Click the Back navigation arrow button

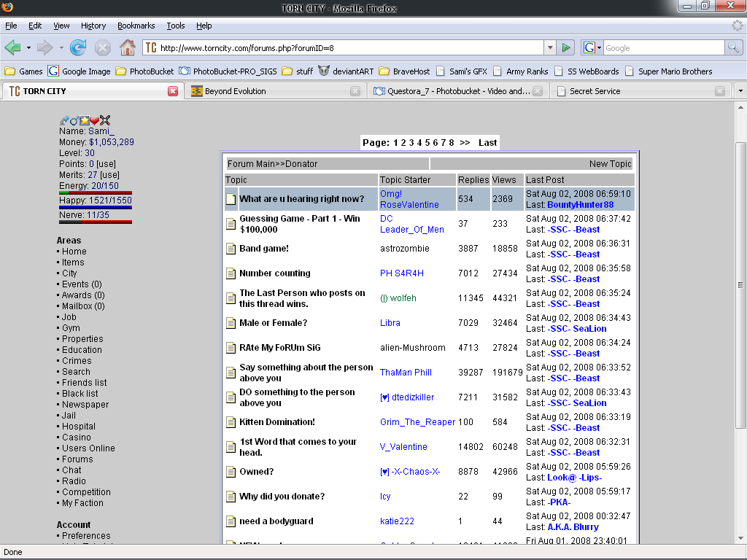click(x=12, y=48)
